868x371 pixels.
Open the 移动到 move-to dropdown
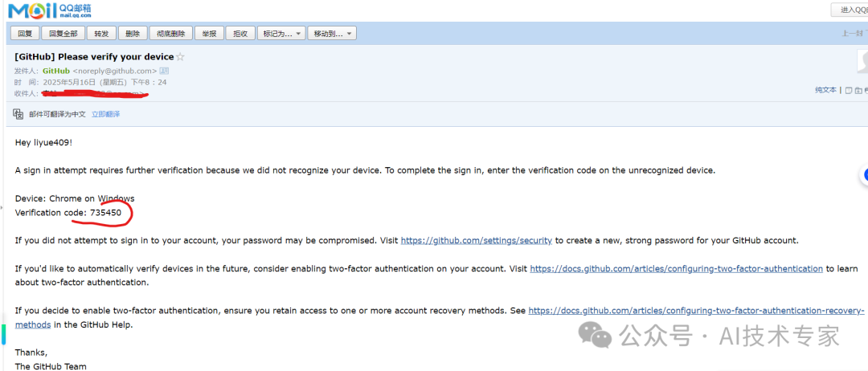coord(332,33)
